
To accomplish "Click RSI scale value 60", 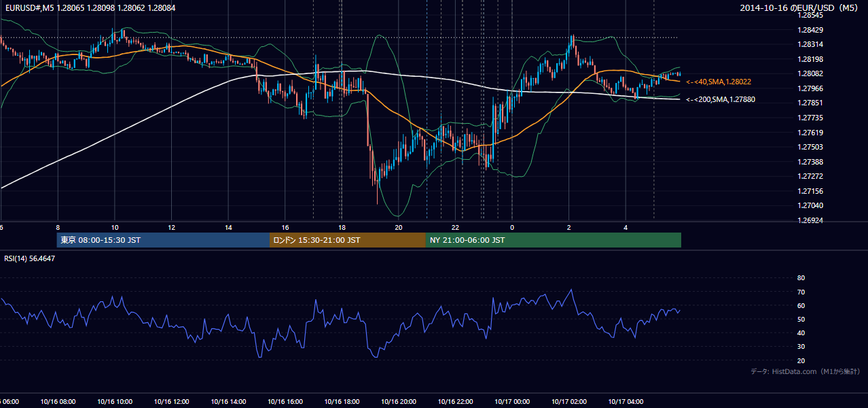I will pos(801,305).
